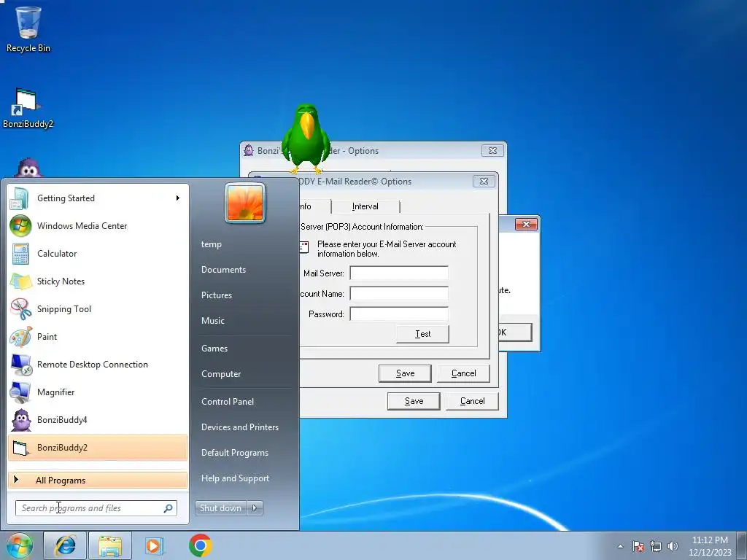Open Windows Explorer from the taskbar
Viewport: 747px width, 560px height.
tap(109, 545)
